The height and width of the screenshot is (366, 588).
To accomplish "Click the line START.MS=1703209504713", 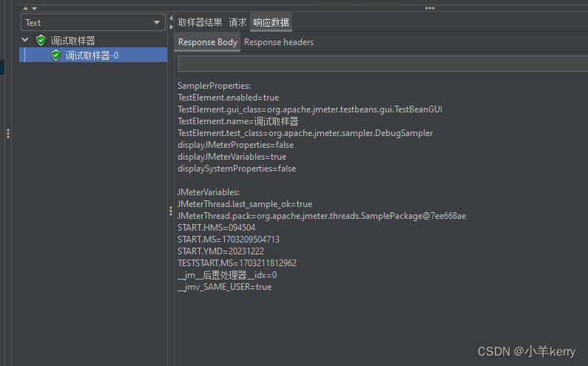I will 229,240.
